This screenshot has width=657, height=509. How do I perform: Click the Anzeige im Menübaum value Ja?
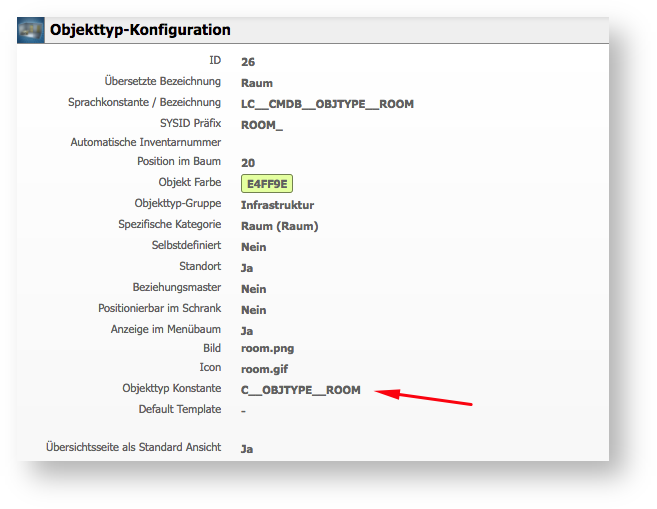coord(247,331)
